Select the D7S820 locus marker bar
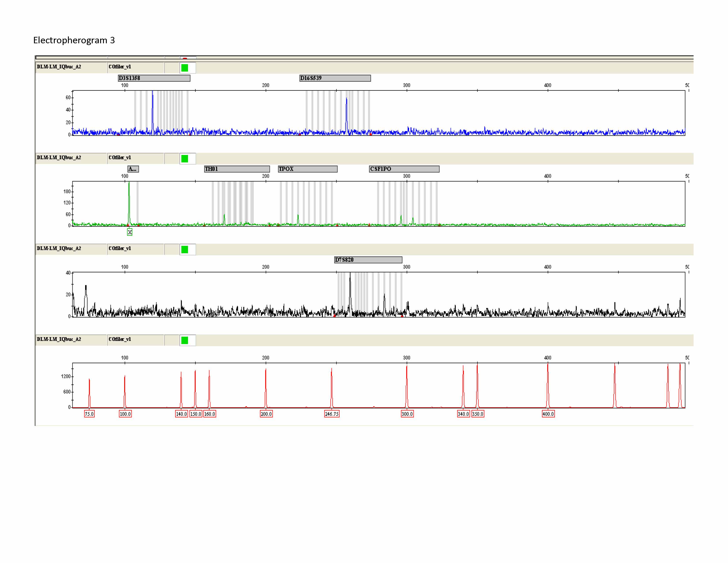 tap(368, 259)
